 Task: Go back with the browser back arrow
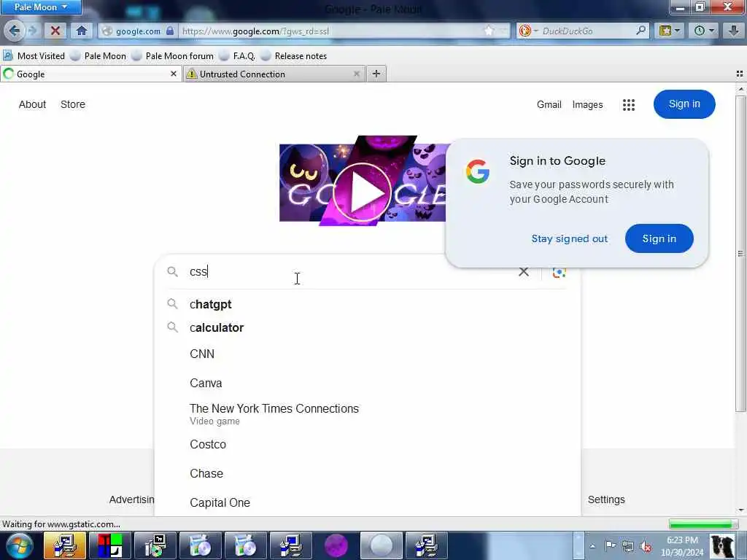pos(15,31)
